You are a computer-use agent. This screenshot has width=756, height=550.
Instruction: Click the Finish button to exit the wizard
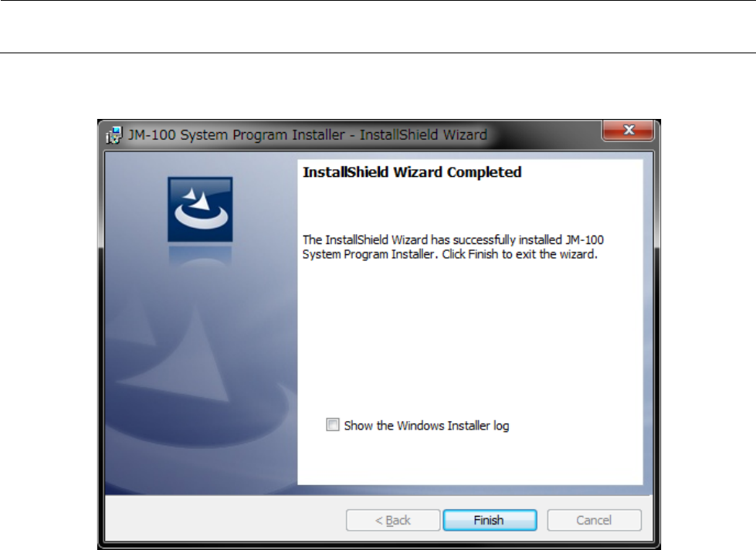pos(490,520)
